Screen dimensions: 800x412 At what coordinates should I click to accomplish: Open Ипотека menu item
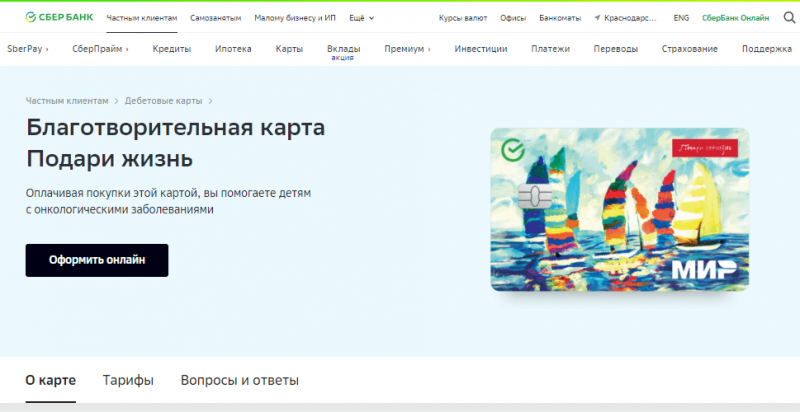coord(233,49)
